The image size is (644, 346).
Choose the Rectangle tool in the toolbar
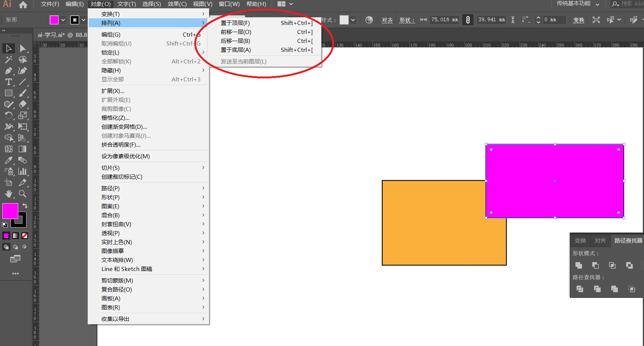coord(9,93)
